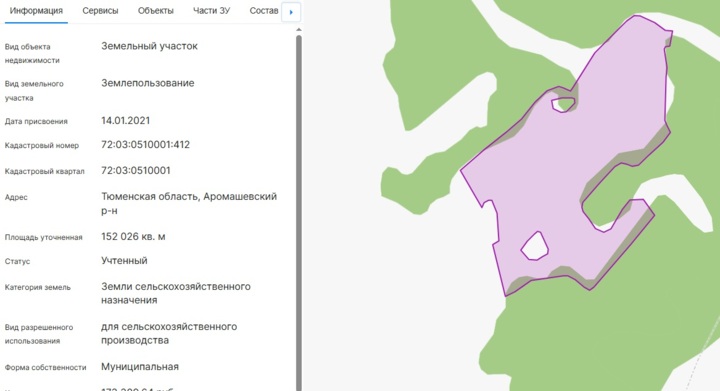Click cadastral quarter value 72:03:0510001
Image resolution: width=720 pixels, height=391 pixels.
pos(135,170)
